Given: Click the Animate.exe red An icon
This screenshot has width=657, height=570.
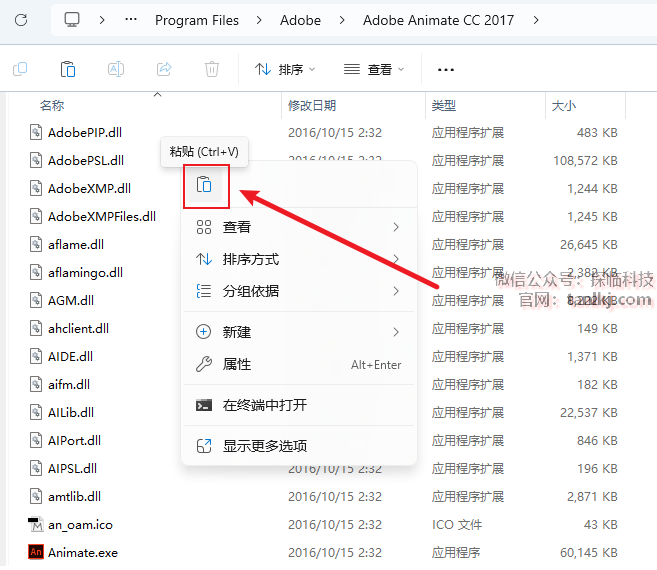Looking at the screenshot, I should [x=36, y=552].
